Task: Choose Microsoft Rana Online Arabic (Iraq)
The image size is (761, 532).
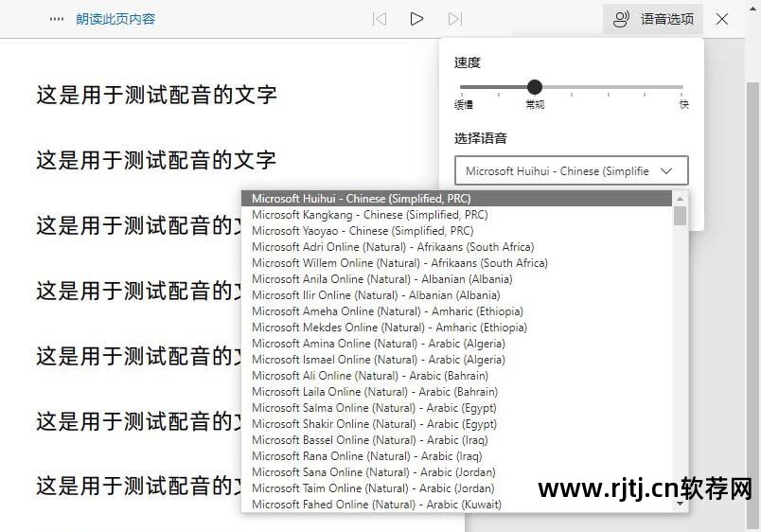Action: click(x=456, y=455)
